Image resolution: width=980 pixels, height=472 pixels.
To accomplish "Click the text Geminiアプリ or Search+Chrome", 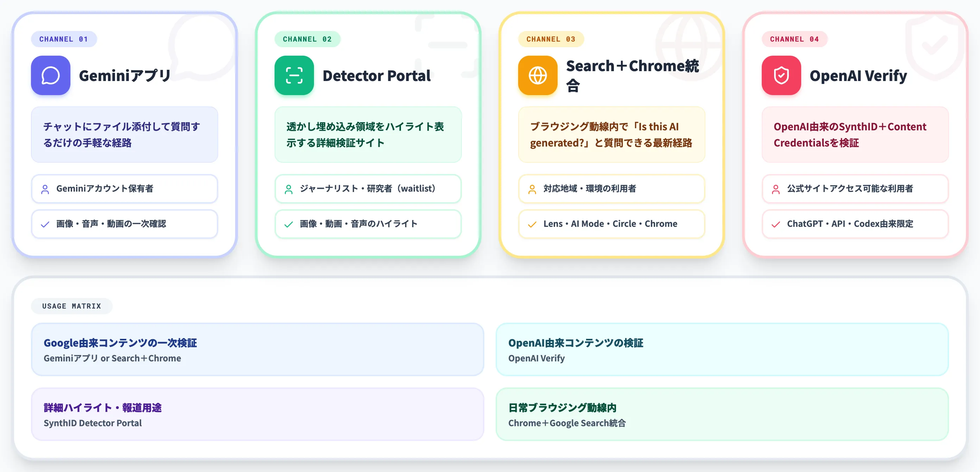I will click(112, 358).
